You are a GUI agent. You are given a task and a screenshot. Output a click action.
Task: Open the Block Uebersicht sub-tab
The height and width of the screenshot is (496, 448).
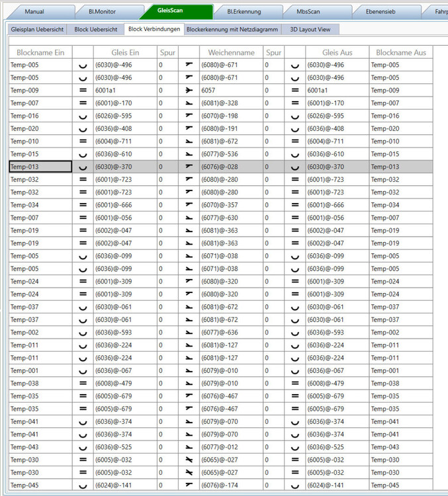coord(96,29)
